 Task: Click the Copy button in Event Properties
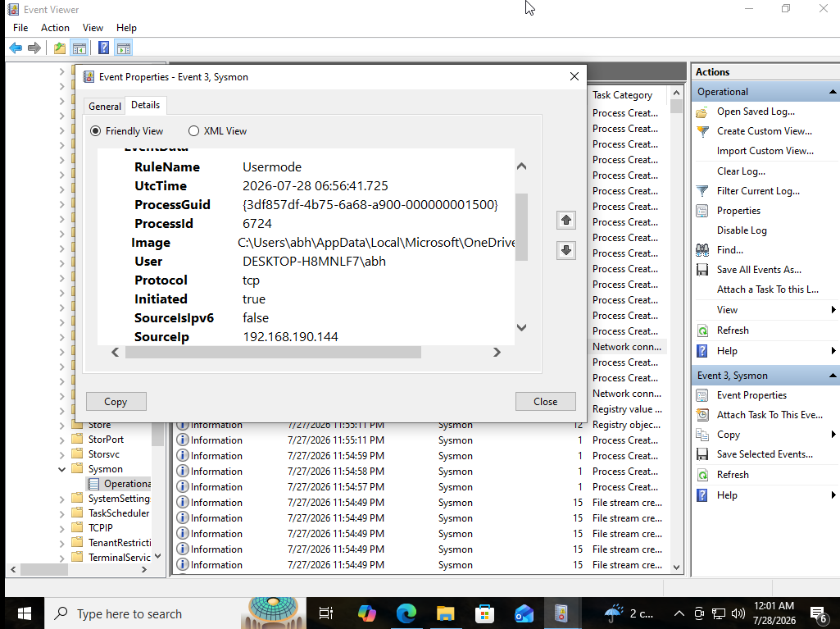116,402
